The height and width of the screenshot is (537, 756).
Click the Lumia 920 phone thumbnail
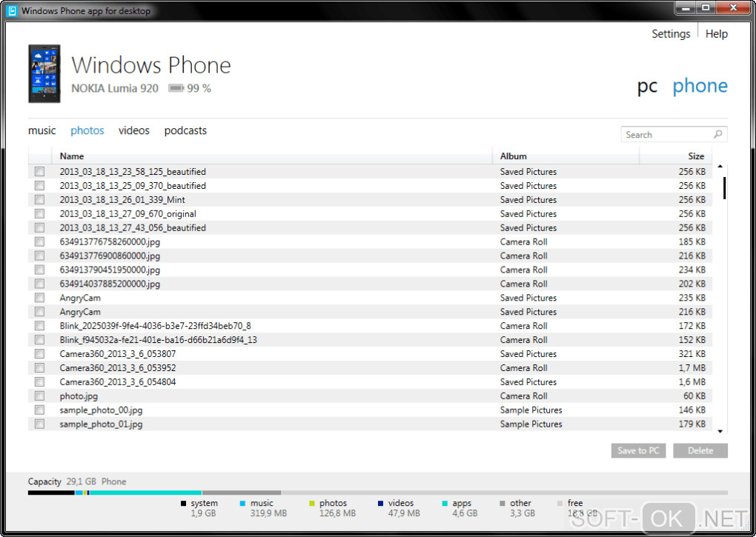(x=44, y=73)
